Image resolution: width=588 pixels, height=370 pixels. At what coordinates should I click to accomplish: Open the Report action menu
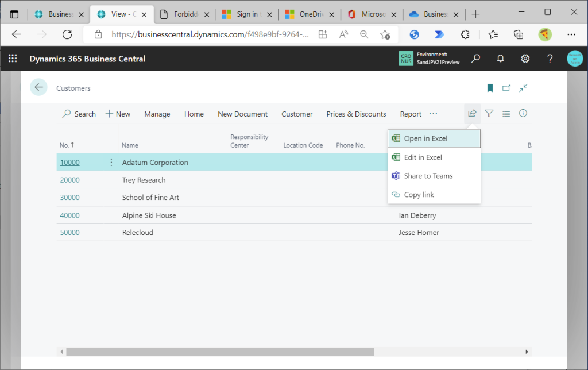click(x=411, y=114)
